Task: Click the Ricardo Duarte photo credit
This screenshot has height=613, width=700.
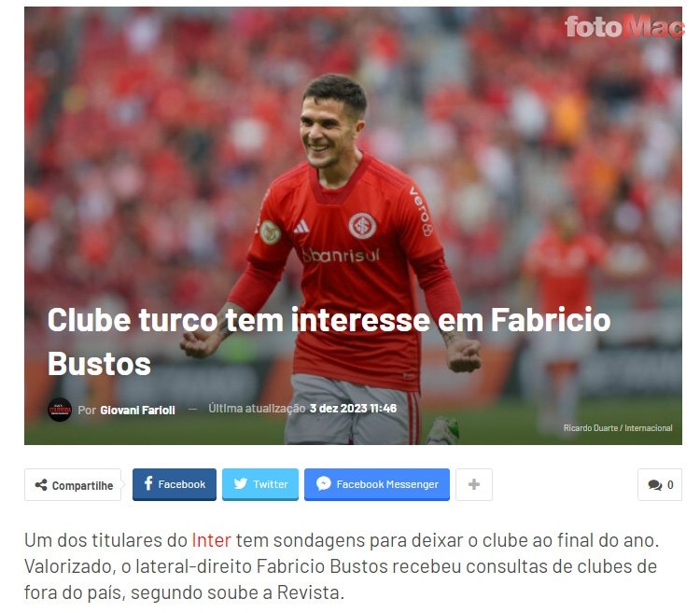Action: coord(618,428)
